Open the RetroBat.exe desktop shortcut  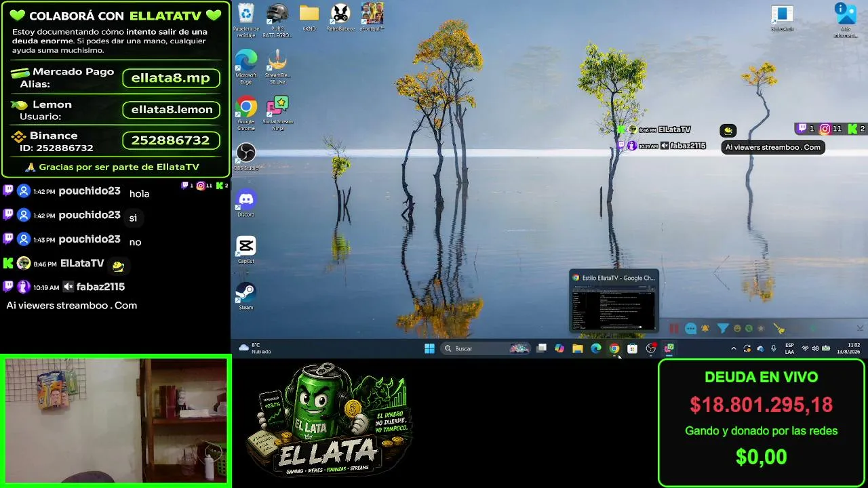[340, 18]
